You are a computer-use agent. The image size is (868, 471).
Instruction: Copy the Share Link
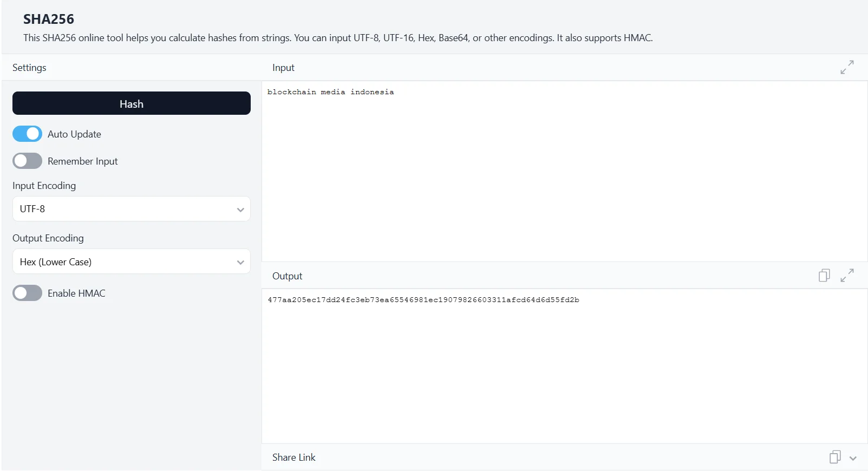tap(834, 457)
